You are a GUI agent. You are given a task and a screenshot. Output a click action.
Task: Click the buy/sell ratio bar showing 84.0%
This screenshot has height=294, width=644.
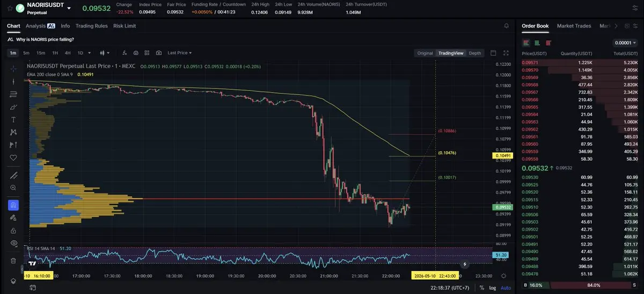(592, 285)
